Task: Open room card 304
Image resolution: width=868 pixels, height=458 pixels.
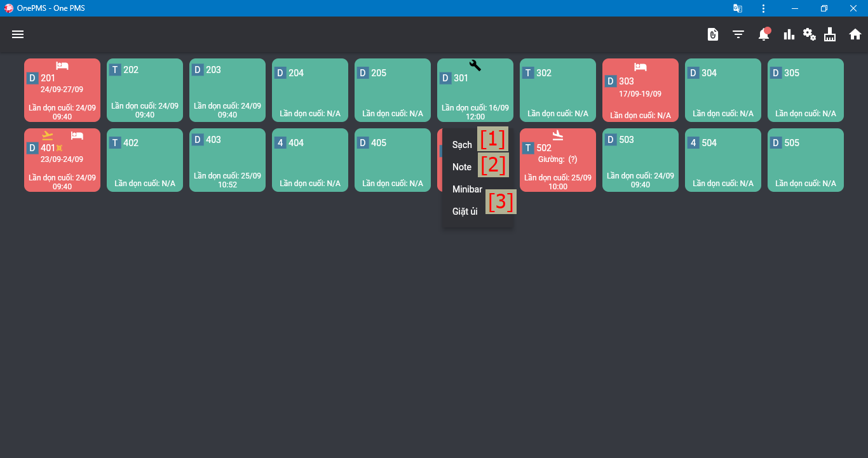Action: [723, 90]
